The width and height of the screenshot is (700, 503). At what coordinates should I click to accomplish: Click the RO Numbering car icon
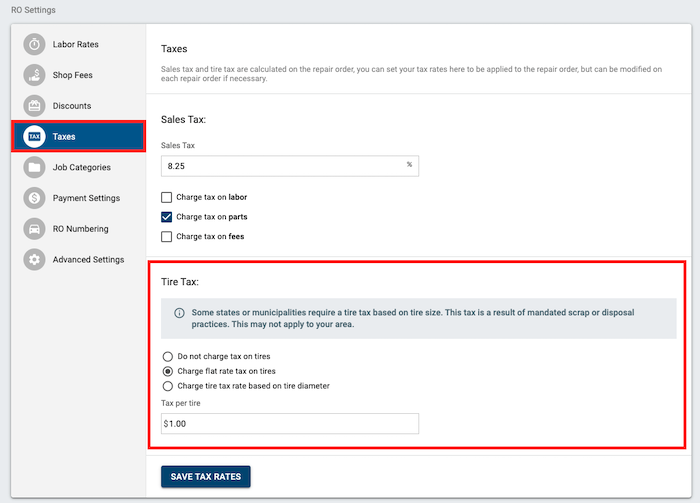[34, 229]
